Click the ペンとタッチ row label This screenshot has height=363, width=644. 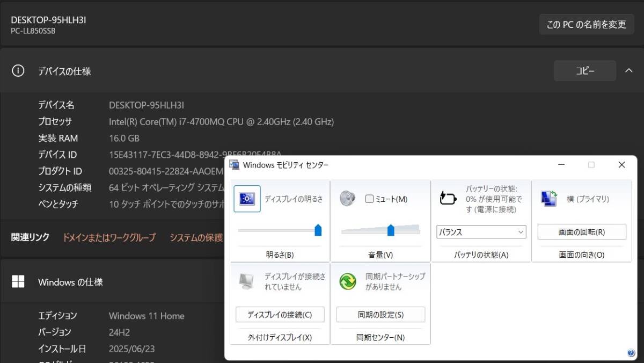(x=58, y=205)
